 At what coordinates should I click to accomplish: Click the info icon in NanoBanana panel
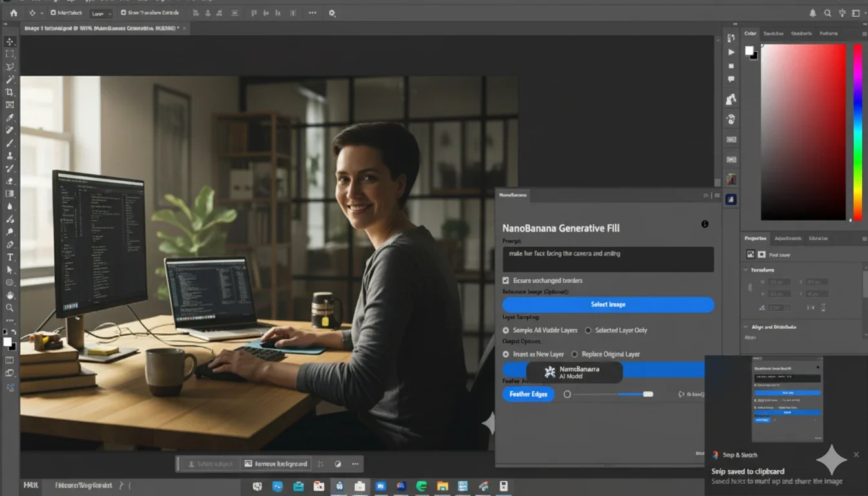pyautogui.click(x=705, y=224)
